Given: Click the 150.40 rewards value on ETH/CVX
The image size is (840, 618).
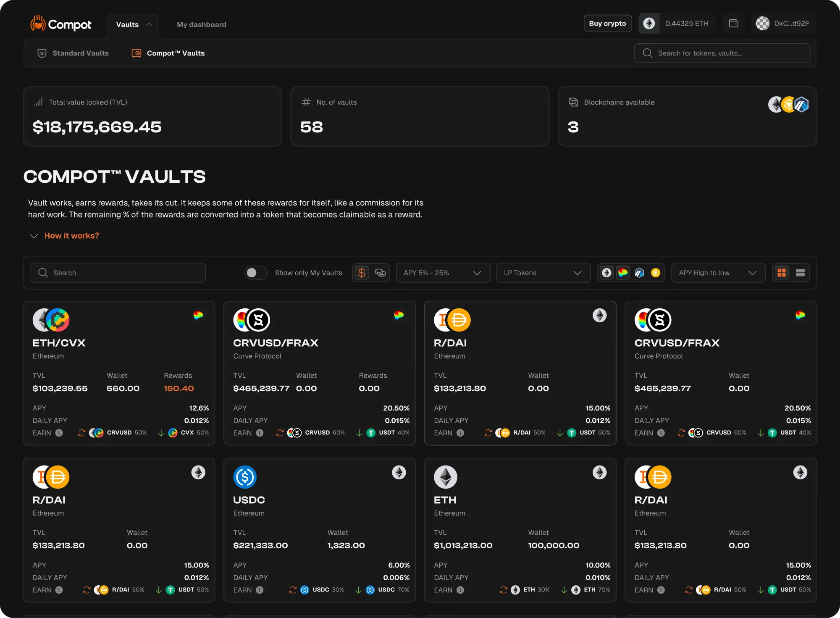Looking at the screenshot, I should pyautogui.click(x=178, y=388).
